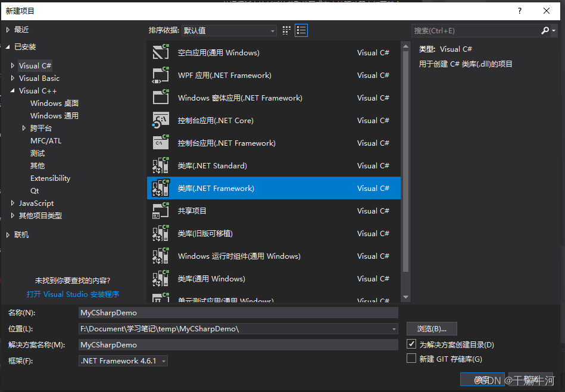565x392 pixels.
Task: Click Windows 窗体应用(.NET Framework) name
Action: pyautogui.click(x=240, y=98)
